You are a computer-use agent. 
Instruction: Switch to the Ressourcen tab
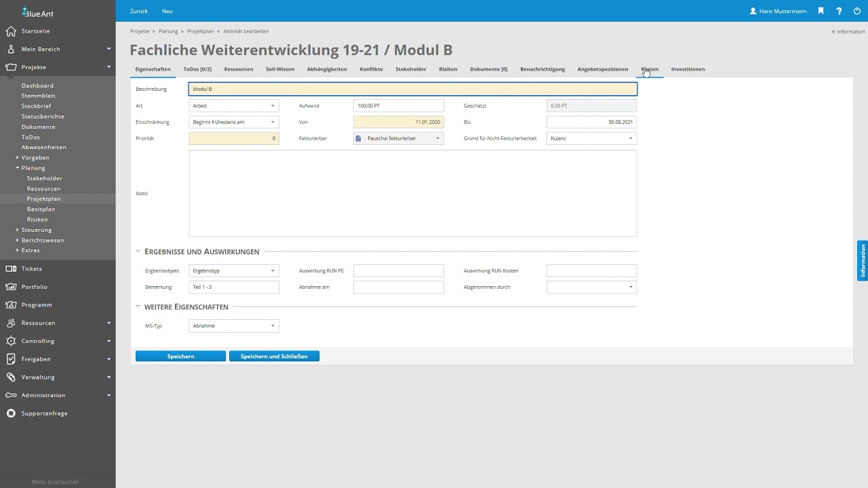[x=239, y=69]
